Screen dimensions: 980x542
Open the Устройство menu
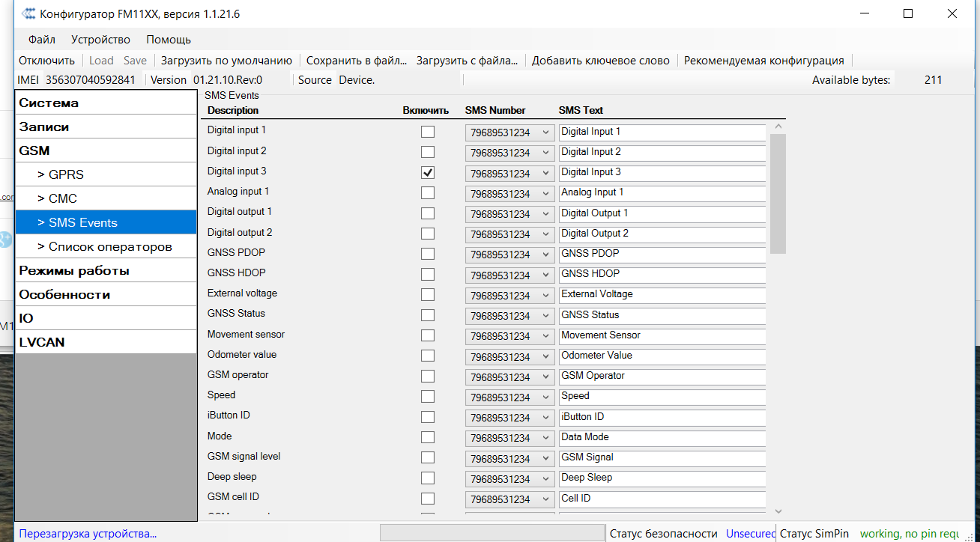(100, 40)
